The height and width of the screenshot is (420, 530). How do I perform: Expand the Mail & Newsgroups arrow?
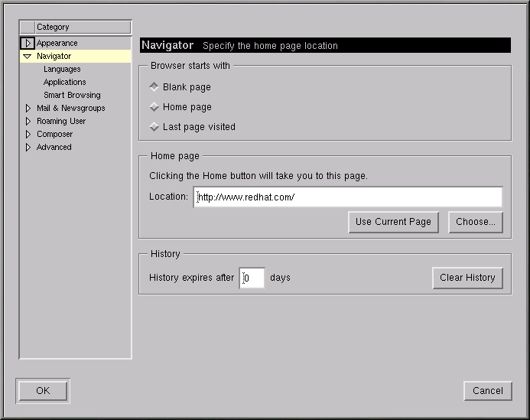point(28,109)
